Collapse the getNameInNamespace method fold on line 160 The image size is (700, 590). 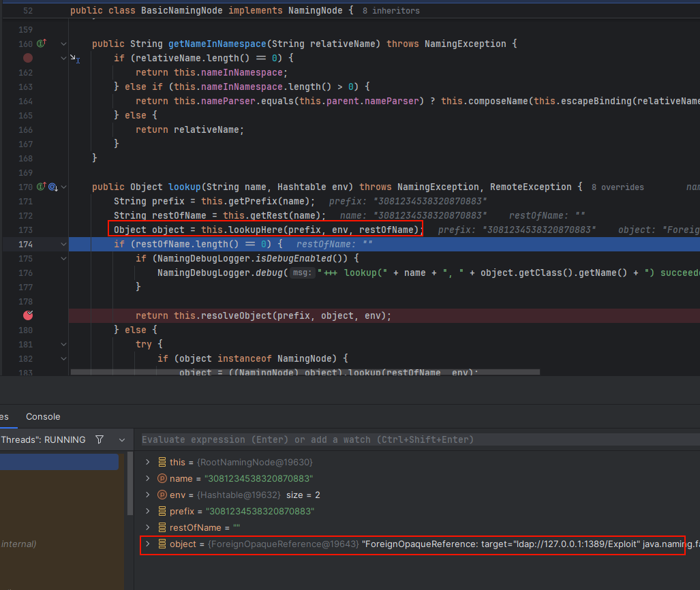coord(63,44)
